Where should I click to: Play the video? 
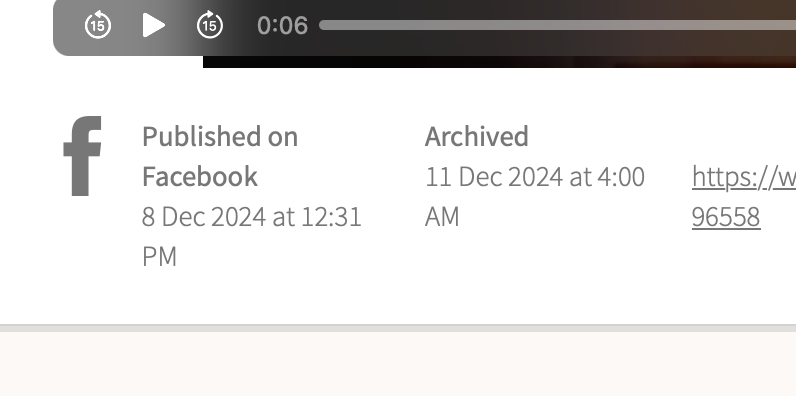click(154, 25)
